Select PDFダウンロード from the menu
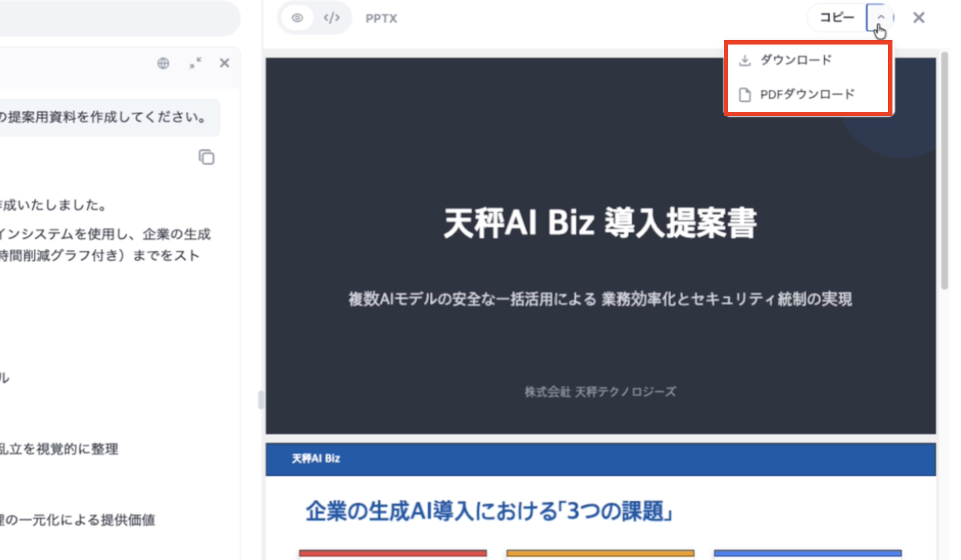The width and height of the screenshot is (961, 560). pos(808,94)
